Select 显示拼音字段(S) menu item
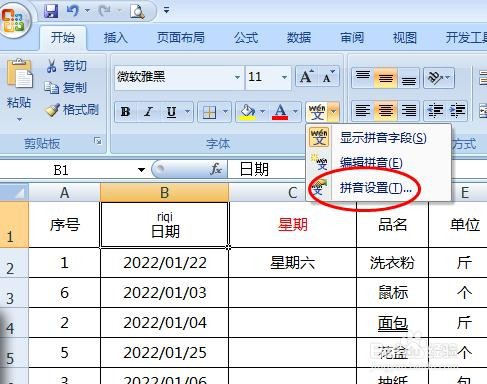 [x=379, y=137]
